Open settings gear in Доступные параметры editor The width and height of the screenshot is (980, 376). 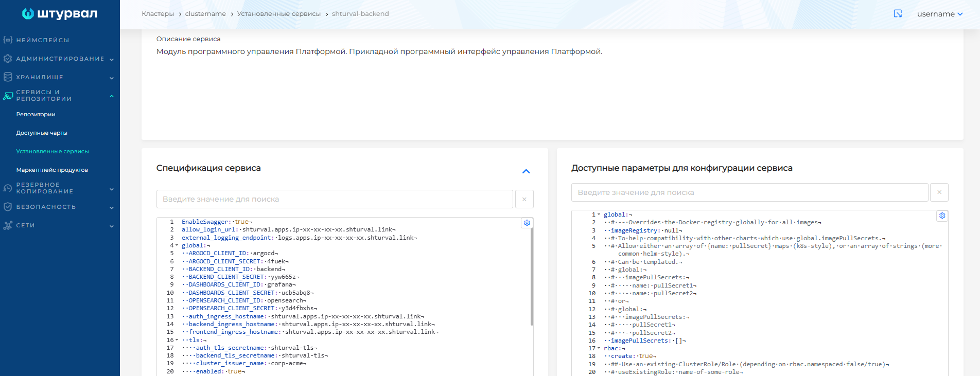942,216
